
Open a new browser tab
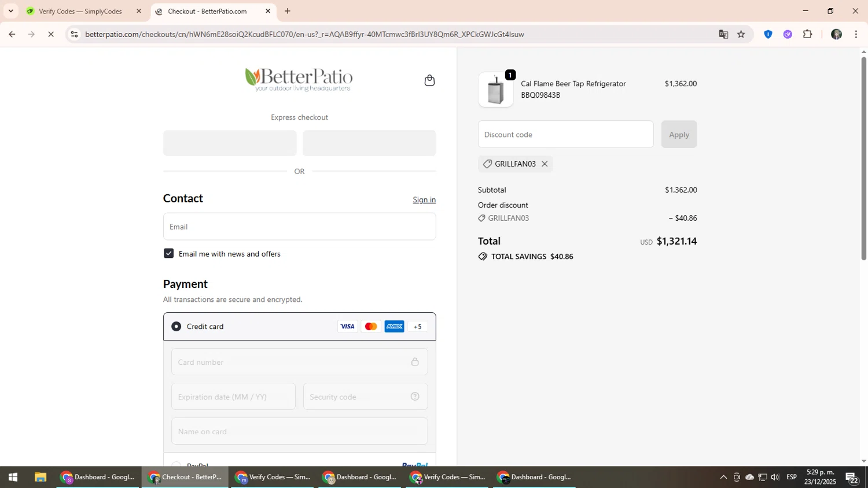coord(288,11)
